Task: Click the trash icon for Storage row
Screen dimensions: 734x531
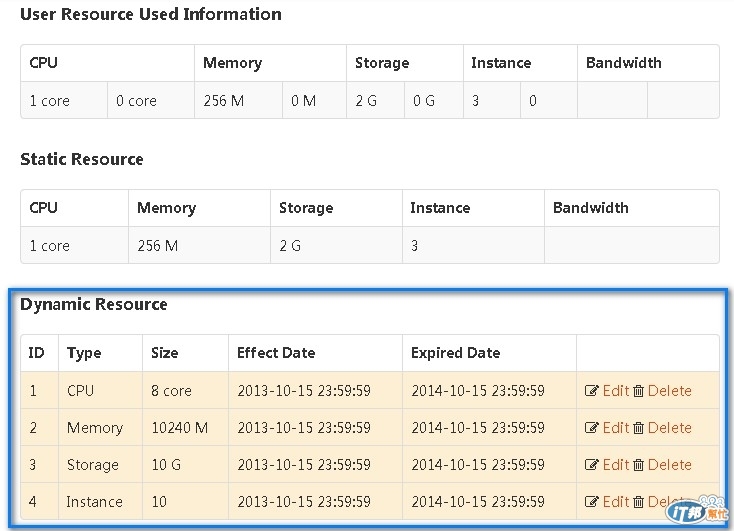Action: click(638, 465)
